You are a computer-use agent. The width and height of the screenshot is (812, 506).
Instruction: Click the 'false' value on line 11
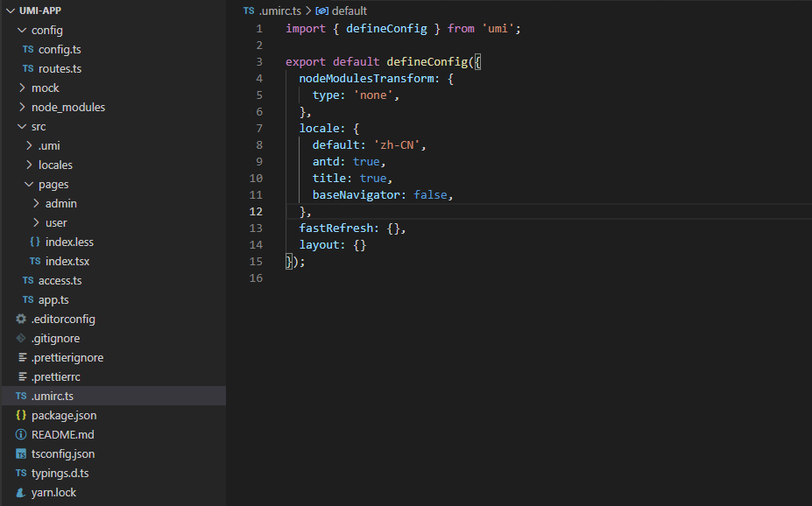[x=430, y=195]
